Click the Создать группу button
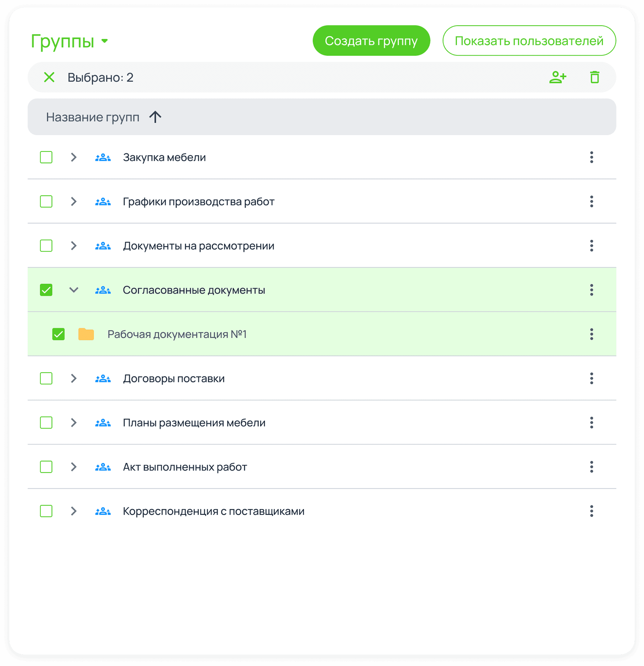The width and height of the screenshot is (644, 666). pyautogui.click(x=371, y=41)
